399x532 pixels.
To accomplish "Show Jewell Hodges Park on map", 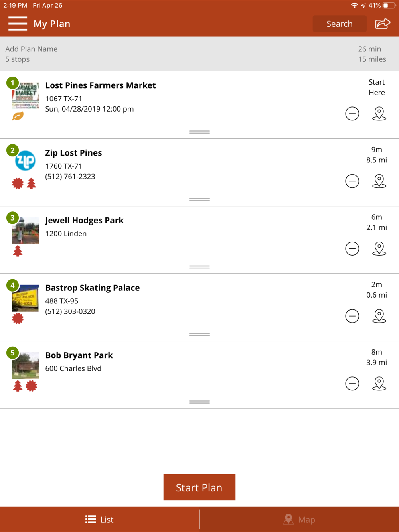I will tap(379, 248).
